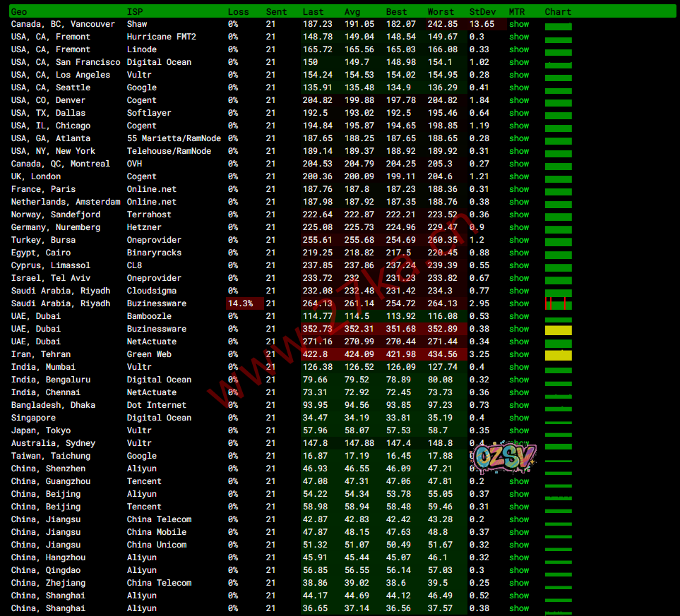680x616 pixels.
Task: Show MTR for Google Seattle
Action: pyautogui.click(x=519, y=87)
